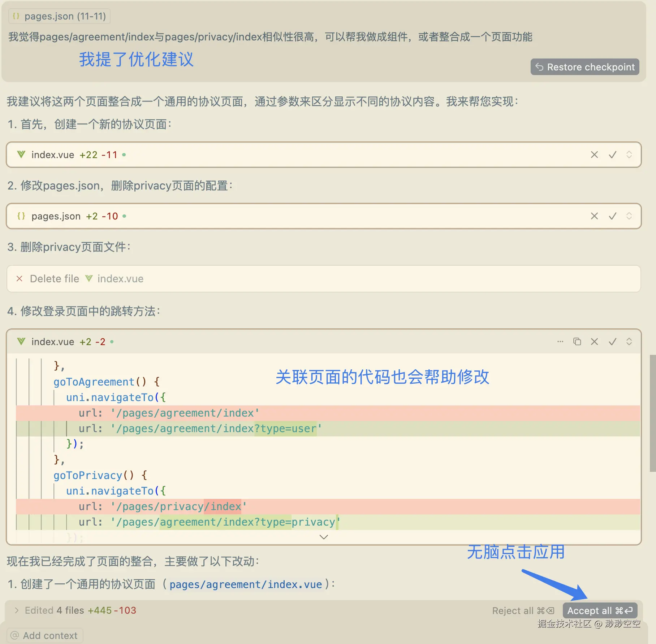The image size is (656, 644).
Task: Reject changes in index.vue +2 -2 block
Action: point(594,341)
